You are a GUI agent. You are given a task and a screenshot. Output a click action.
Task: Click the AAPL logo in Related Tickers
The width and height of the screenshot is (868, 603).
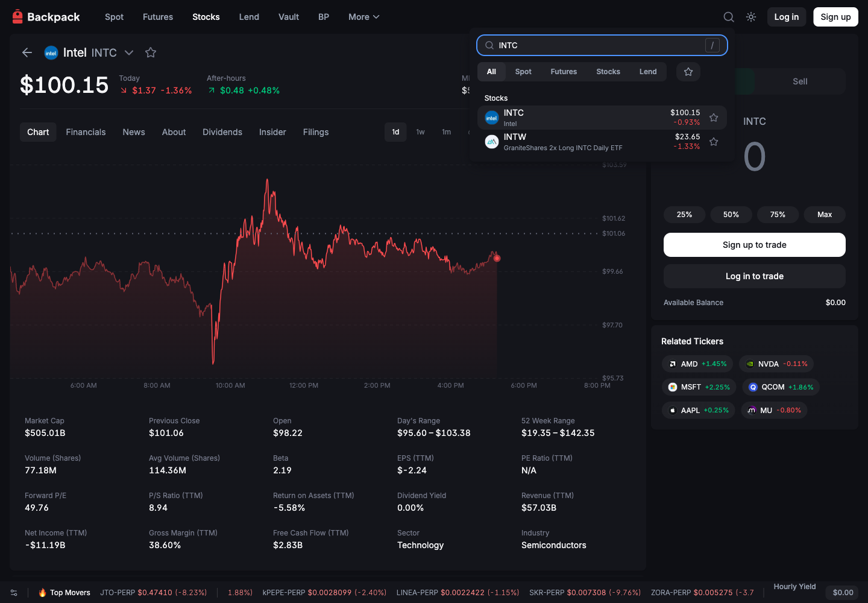pos(673,410)
